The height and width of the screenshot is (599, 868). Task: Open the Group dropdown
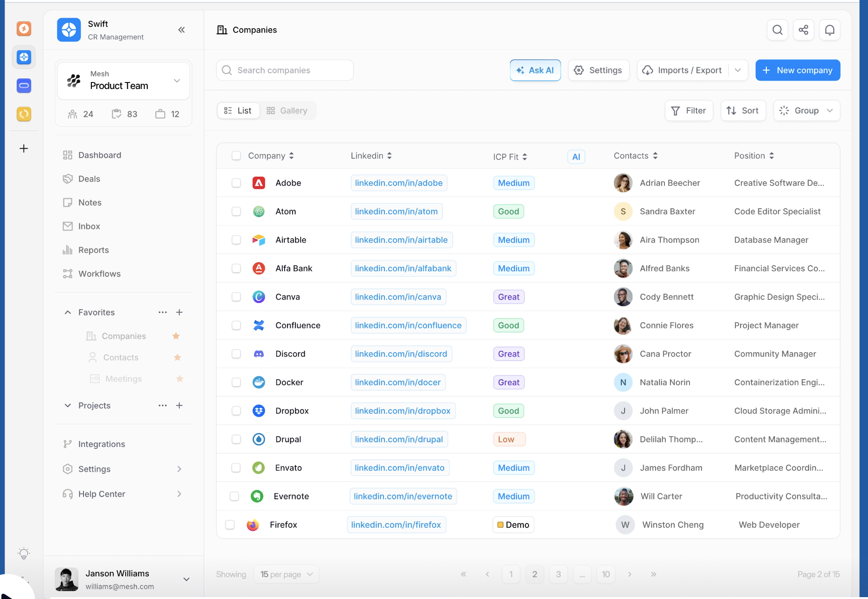pyautogui.click(x=806, y=111)
